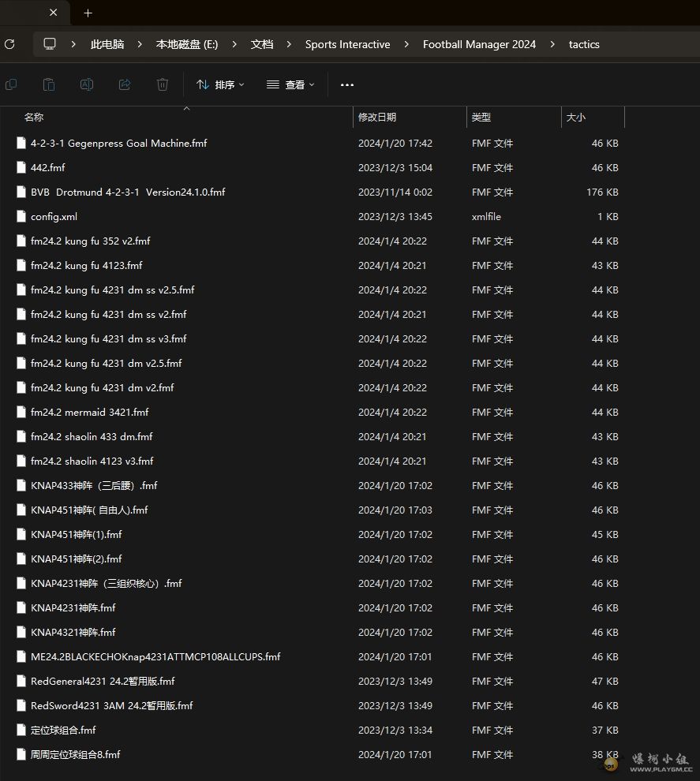700x781 pixels.
Task: Click the computer monitor icon in breadcrumb
Action: 50,44
